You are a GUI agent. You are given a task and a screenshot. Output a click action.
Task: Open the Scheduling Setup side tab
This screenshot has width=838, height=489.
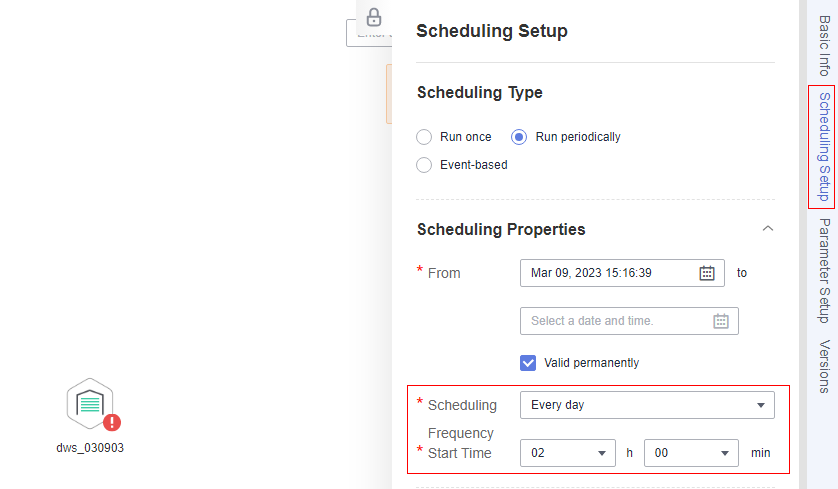point(824,147)
